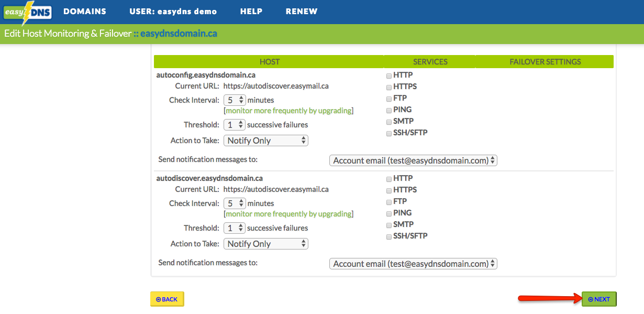Follow the easydnsdomain.ca link in header
Viewport: 644px width, 314px height.
pyautogui.click(x=179, y=34)
